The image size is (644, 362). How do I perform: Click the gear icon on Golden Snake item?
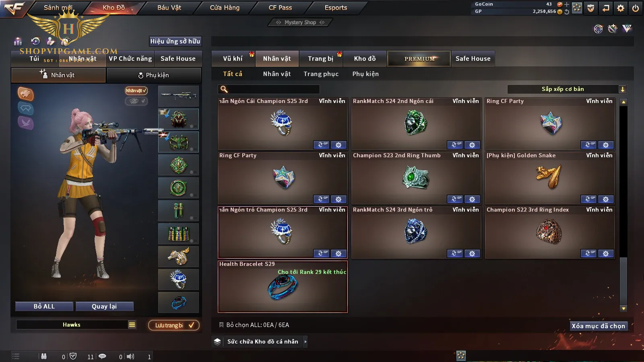(x=606, y=199)
